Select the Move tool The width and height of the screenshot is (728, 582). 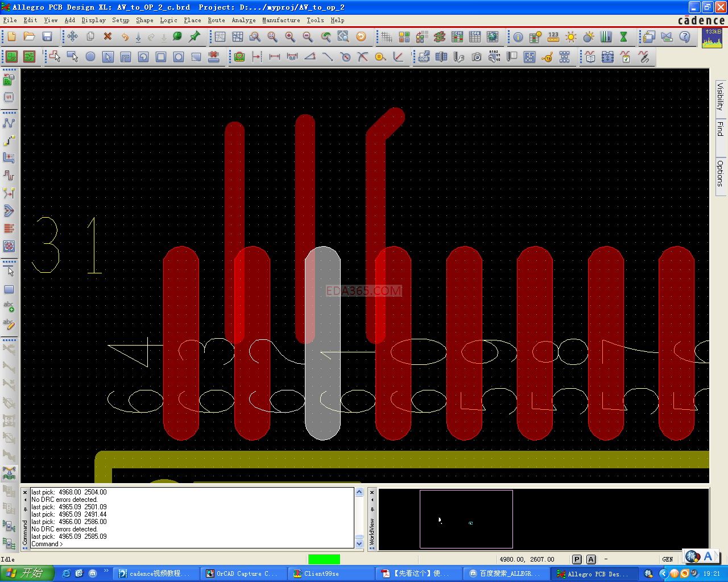tap(72, 37)
